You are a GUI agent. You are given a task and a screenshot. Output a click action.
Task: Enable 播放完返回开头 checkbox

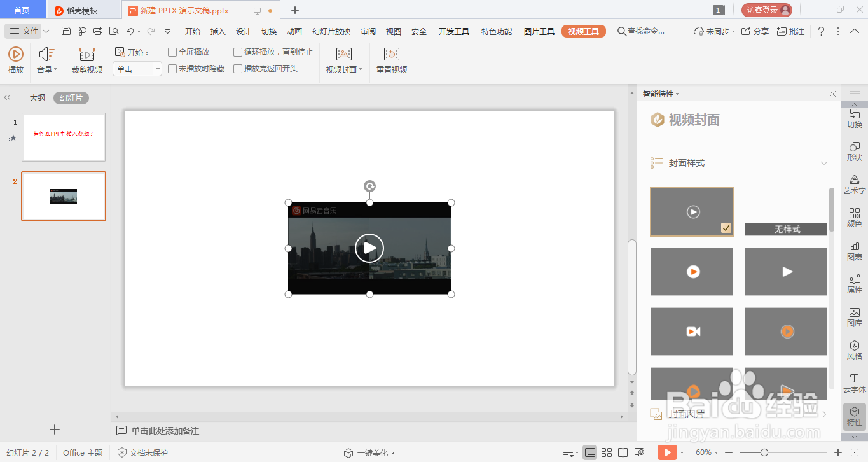click(238, 69)
